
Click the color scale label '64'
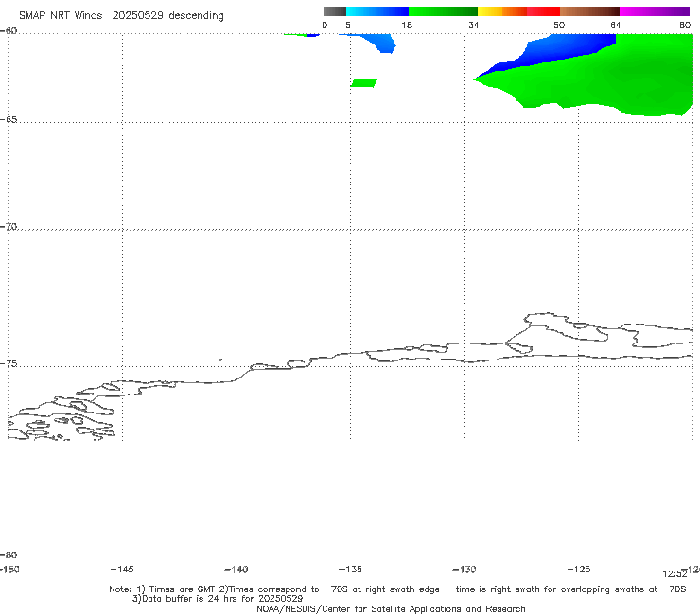(x=616, y=26)
